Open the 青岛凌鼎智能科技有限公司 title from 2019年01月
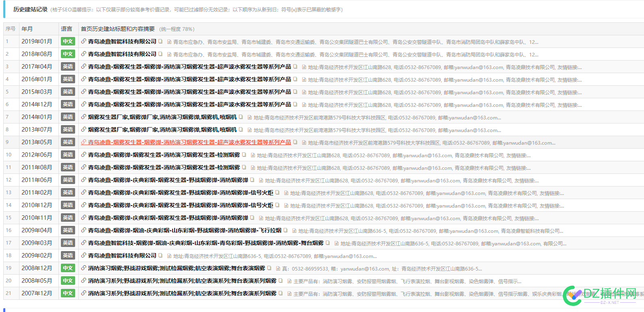This screenshot has height=312, width=644. coord(122,41)
